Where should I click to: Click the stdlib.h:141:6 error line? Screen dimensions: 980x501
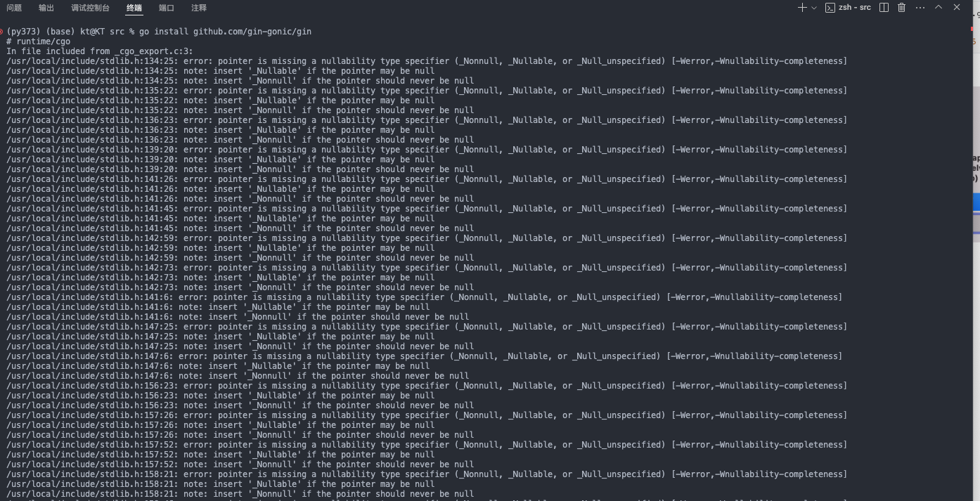424,297
